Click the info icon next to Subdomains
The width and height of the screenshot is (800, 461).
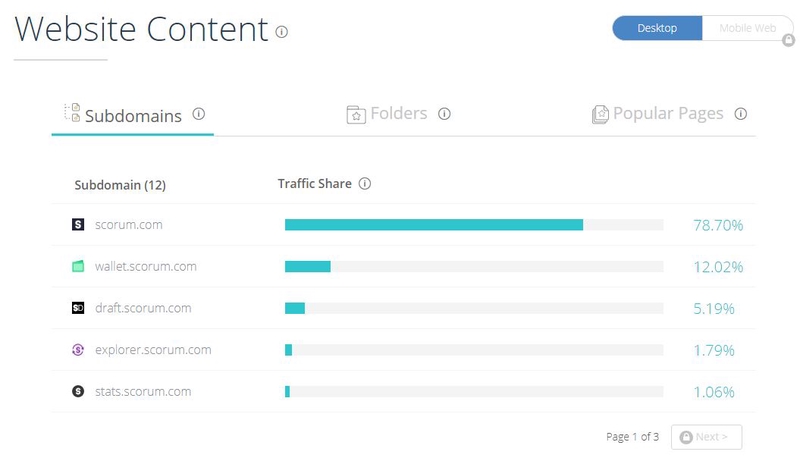198,114
